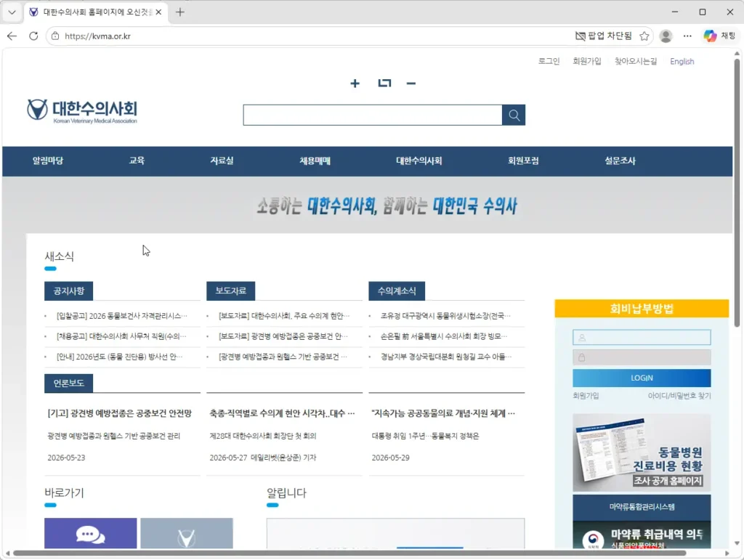
Task: Click the login ID input field
Action: coord(642,338)
